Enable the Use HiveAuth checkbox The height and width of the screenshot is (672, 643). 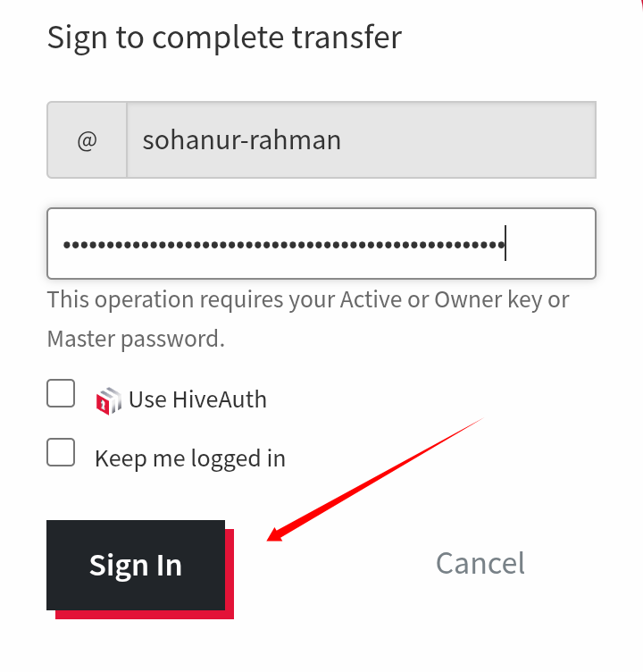[x=61, y=393]
